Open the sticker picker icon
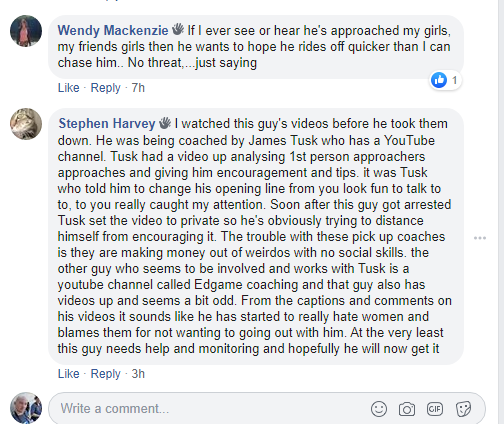Screen dimensions: 504x424 (463, 409)
